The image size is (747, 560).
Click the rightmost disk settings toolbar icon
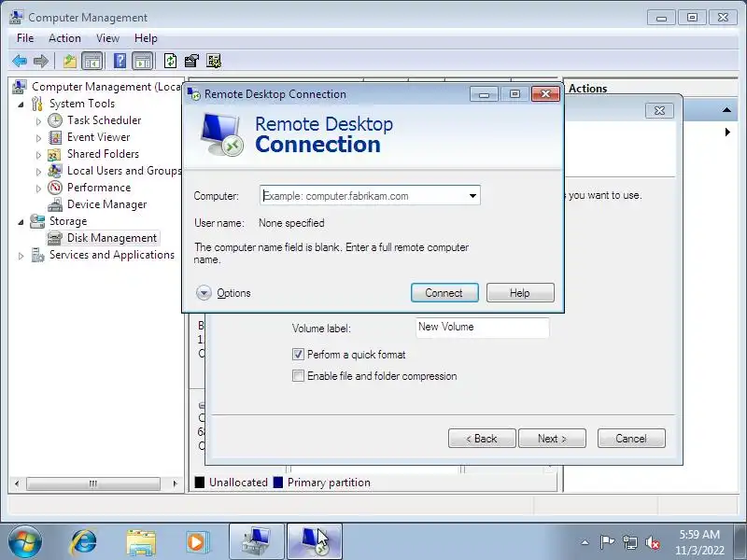pos(214,61)
